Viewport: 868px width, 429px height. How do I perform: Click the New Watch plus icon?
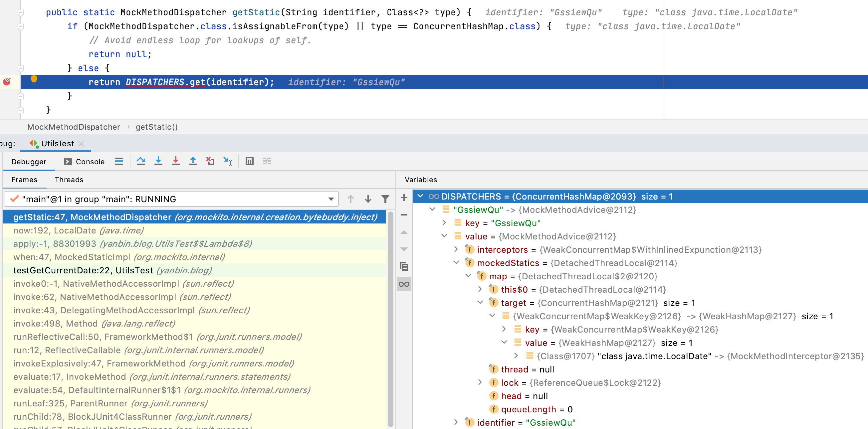pyautogui.click(x=404, y=198)
